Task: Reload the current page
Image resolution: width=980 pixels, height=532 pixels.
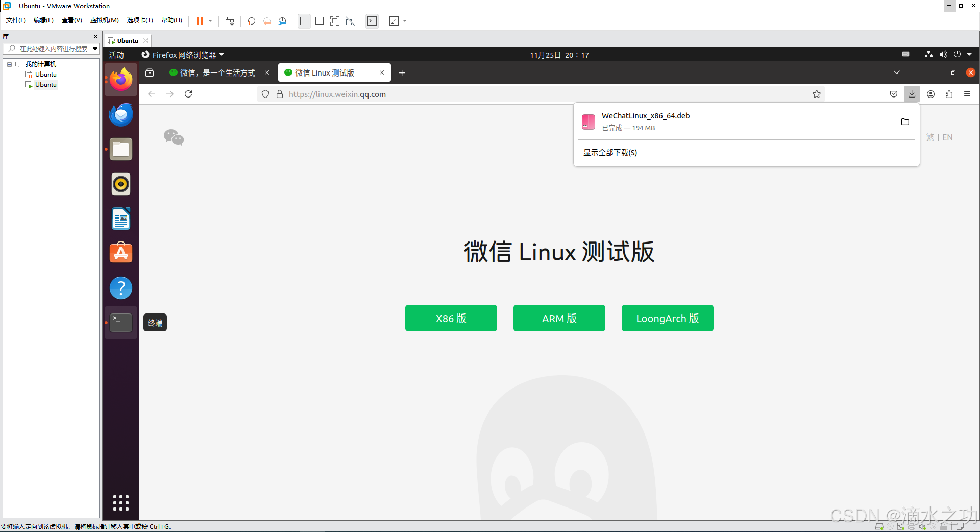Action: (188, 94)
